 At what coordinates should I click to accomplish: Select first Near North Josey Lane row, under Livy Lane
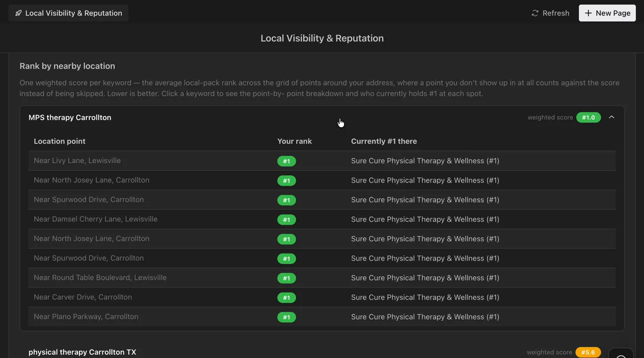pos(322,180)
